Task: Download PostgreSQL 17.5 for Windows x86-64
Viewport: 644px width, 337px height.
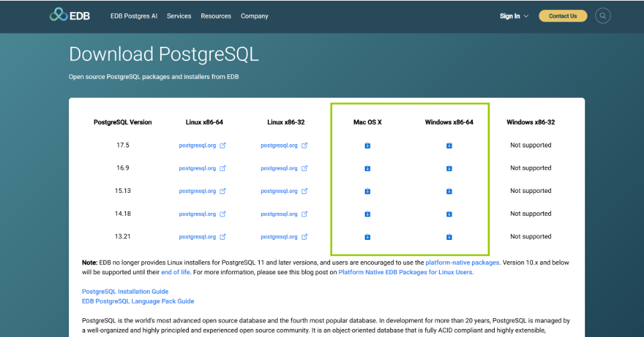Action: (x=449, y=145)
